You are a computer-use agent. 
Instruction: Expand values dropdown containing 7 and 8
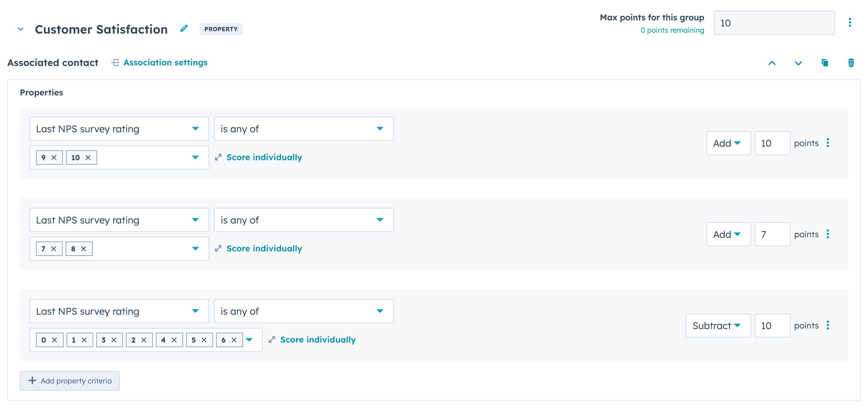click(x=195, y=248)
